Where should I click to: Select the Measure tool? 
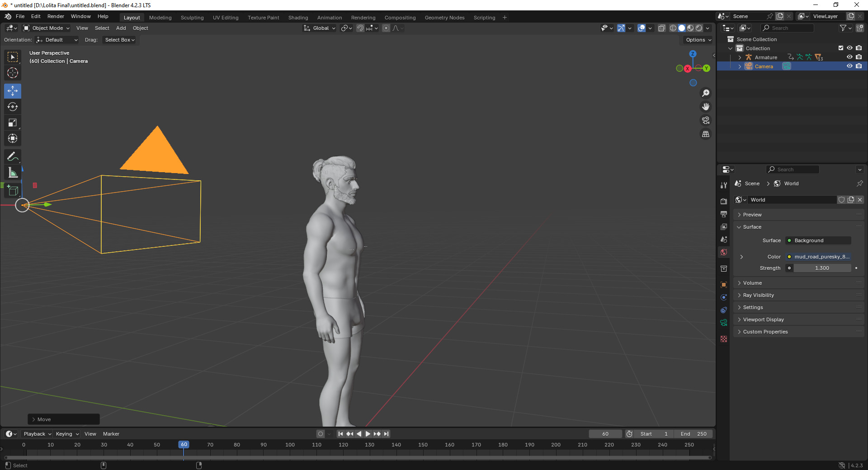tap(13, 172)
